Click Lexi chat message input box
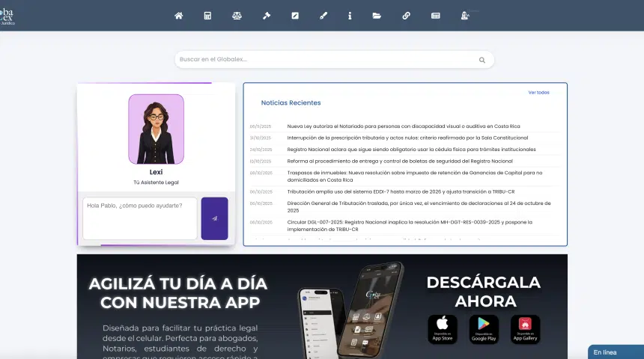This screenshot has height=359, width=644. (140, 218)
